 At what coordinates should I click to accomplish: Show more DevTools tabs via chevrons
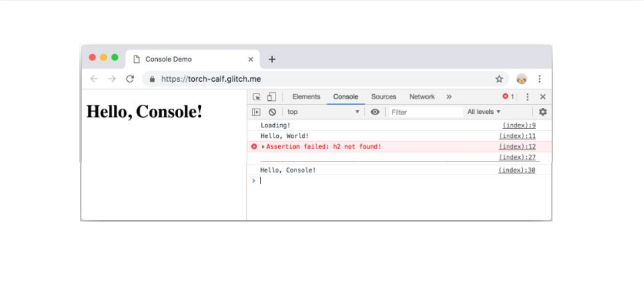449,97
